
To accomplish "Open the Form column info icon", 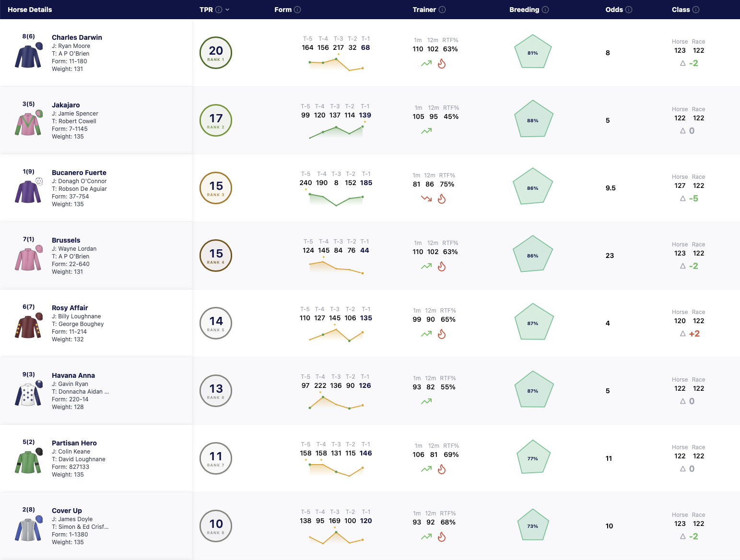I will (297, 10).
